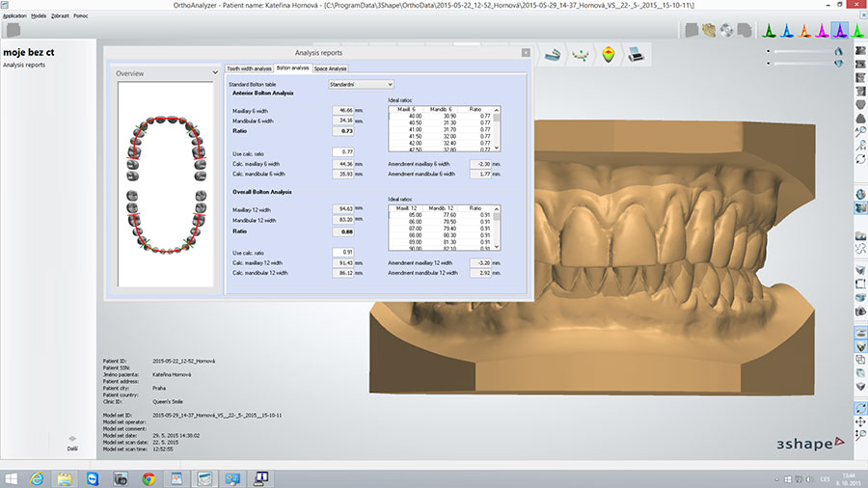The image size is (868, 488).
Task: Switch to the Tooth width analysis tab
Action: click(x=249, y=68)
